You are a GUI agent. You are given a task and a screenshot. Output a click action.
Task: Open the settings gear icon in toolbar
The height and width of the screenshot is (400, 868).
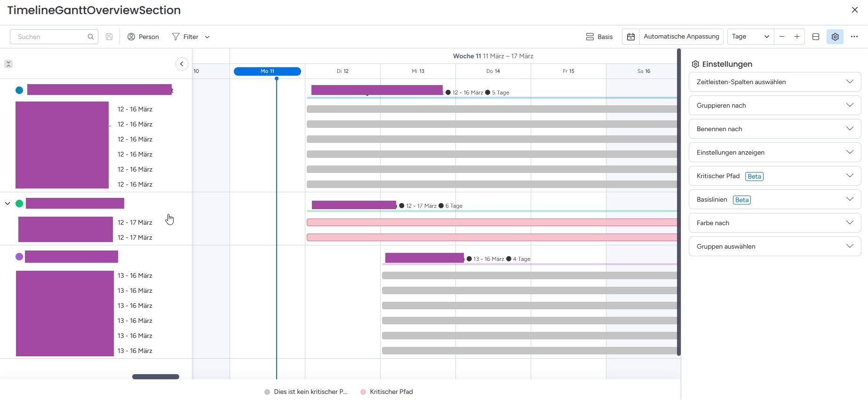tap(835, 37)
